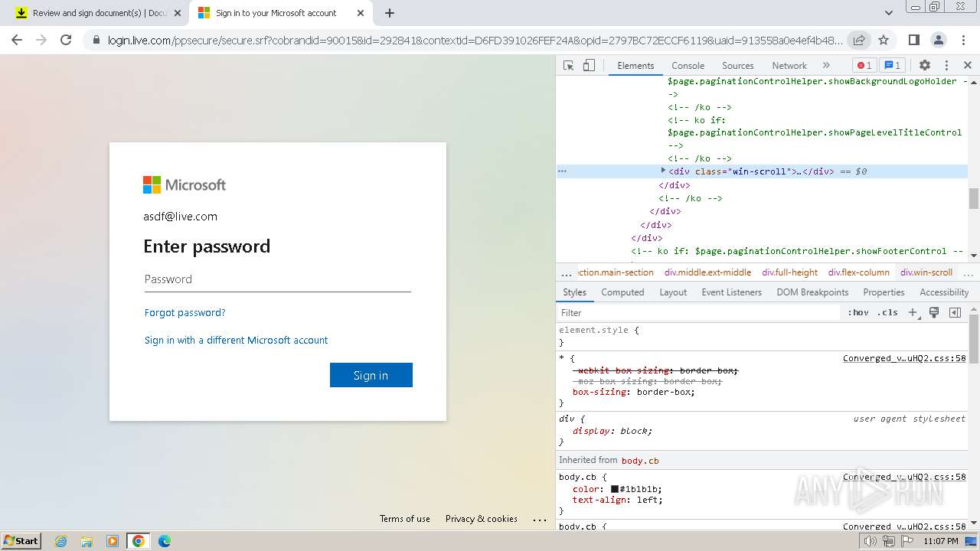Expand the breadcrumb overflow dots on the left
The width and height of the screenshot is (980, 551).
(x=567, y=272)
